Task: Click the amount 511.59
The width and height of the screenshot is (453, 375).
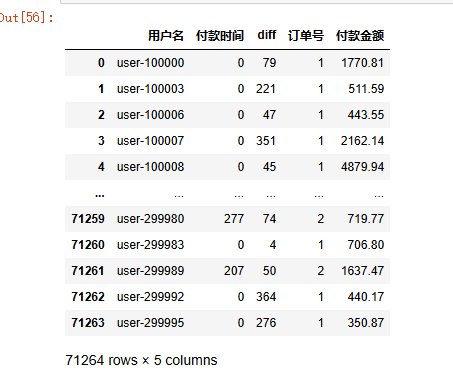Action: click(366, 89)
